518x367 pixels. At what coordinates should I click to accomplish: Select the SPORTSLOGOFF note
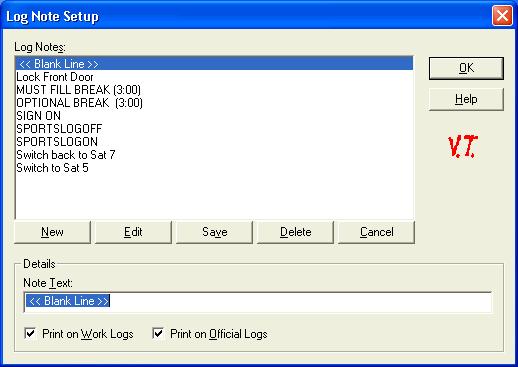[214, 129]
